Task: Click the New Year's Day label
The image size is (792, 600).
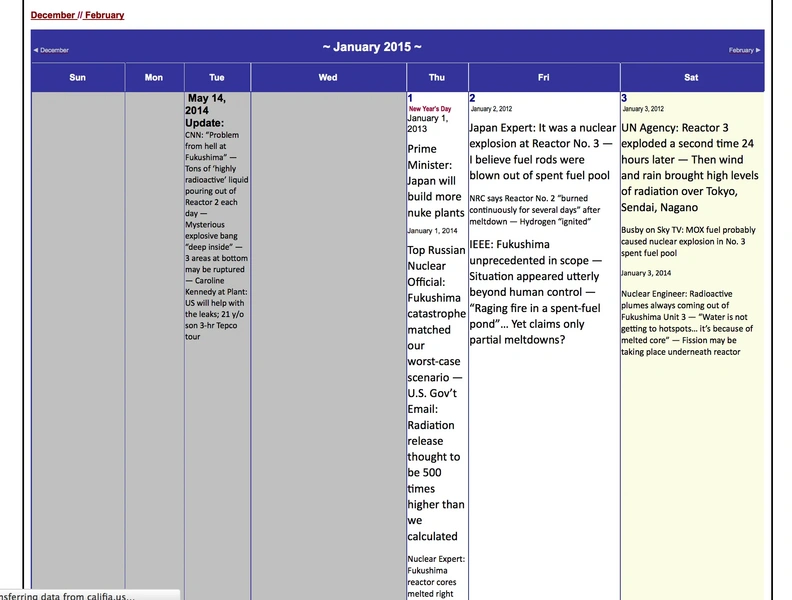Action: coord(430,109)
